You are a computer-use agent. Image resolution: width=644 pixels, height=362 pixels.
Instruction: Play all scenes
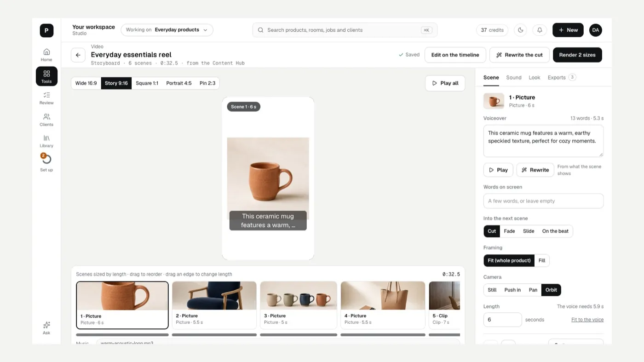445,83
